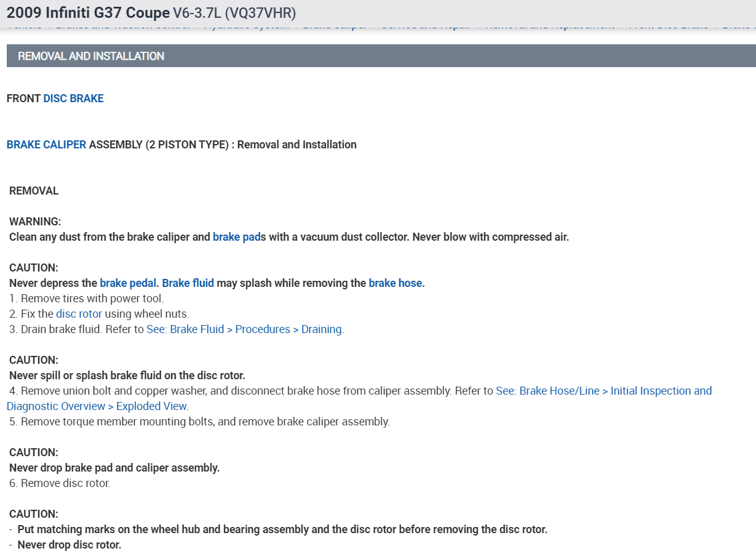
Task: Click the REMOVAL section subheading
Action: point(34,191)
